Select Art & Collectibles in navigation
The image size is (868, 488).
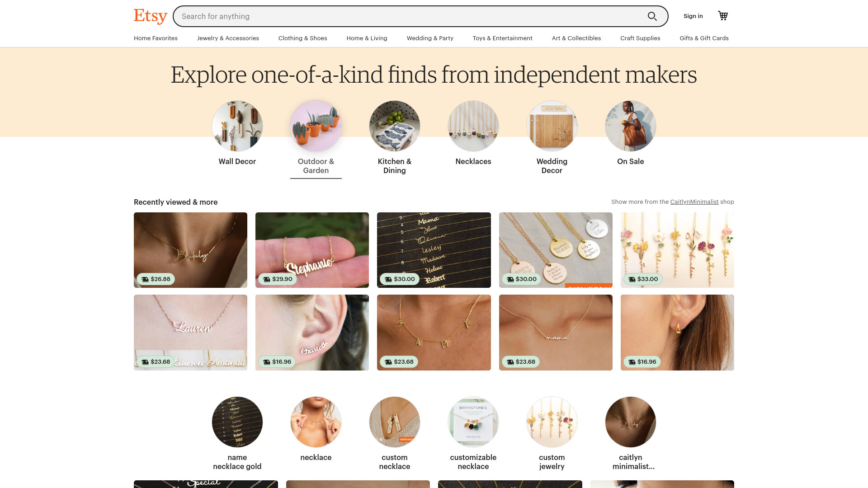[x=576, y=38]
